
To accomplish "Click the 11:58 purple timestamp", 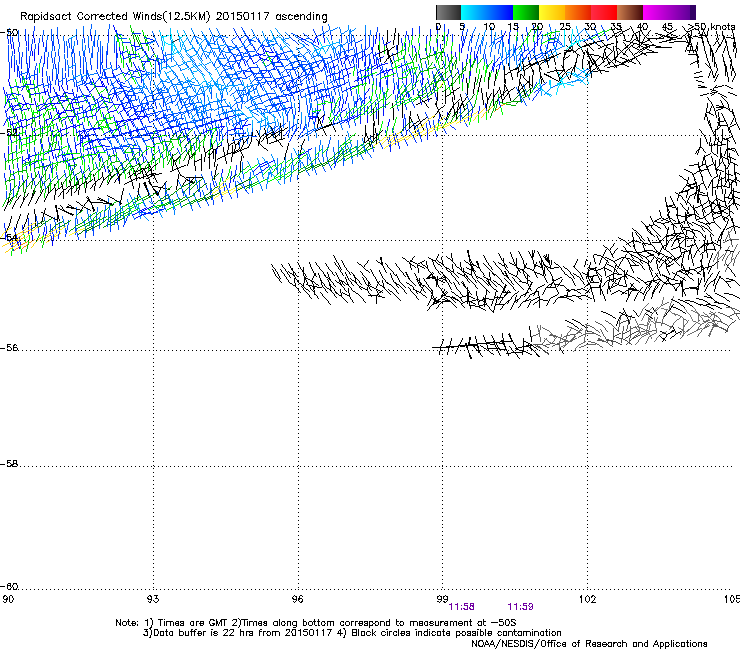I will [461, 607].
